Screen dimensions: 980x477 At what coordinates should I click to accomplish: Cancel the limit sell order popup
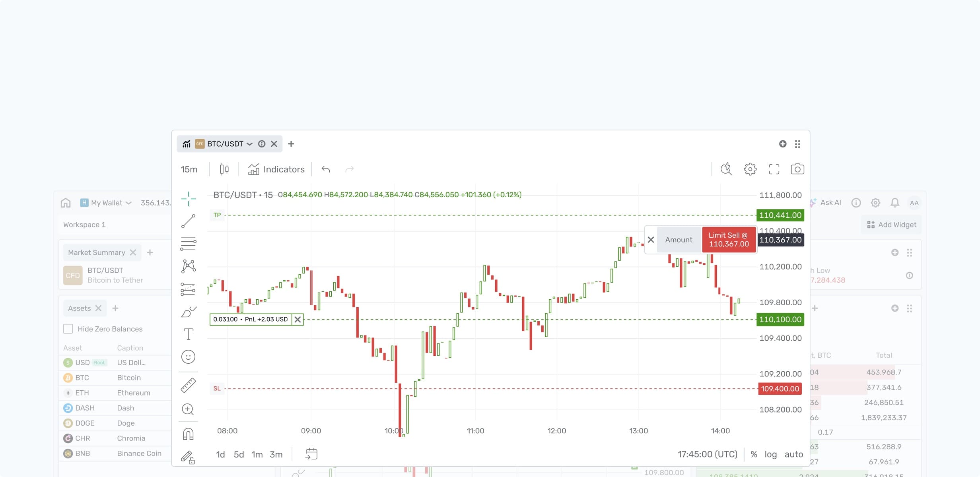pyautogui.click(x=651, y=240)
